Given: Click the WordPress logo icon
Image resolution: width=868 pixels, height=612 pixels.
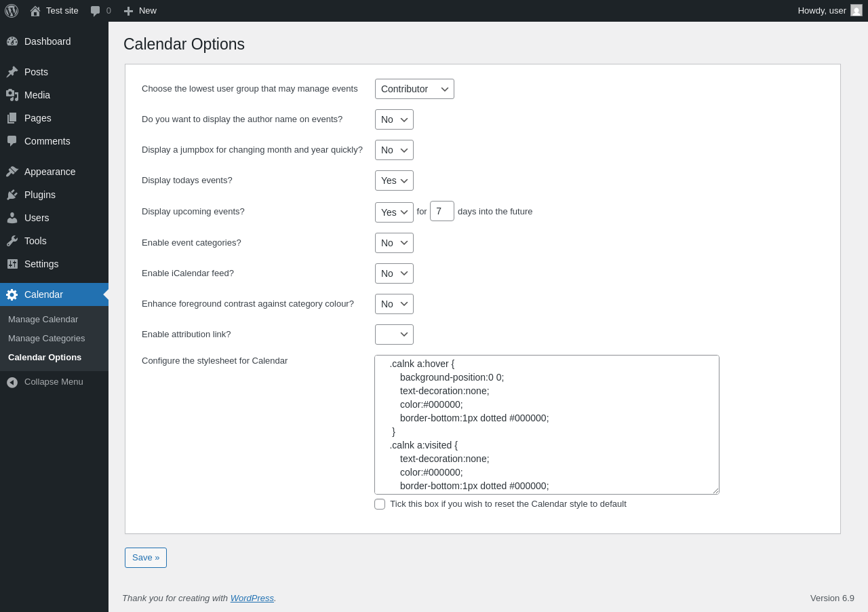Looking at the screenshot, I should (12, 11).
